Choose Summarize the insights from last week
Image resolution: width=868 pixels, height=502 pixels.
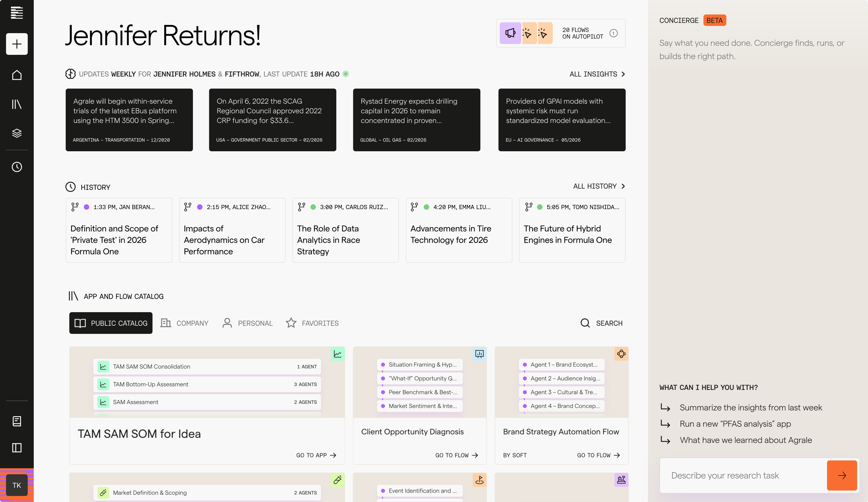750,408
